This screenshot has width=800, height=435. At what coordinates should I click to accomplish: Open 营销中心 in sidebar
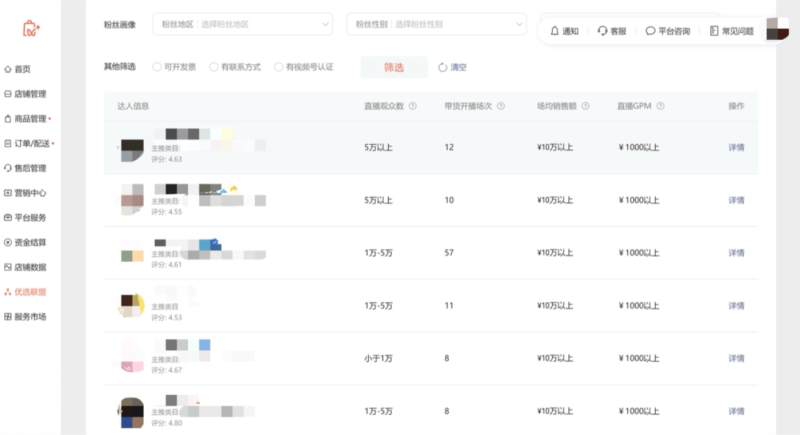(29, 193)
